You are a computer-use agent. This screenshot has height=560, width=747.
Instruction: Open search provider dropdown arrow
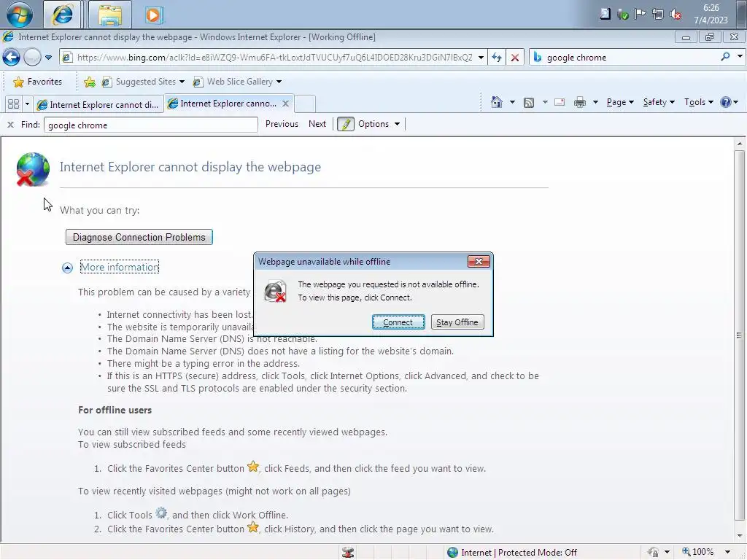pyautogui.click(x=740, y=57)
